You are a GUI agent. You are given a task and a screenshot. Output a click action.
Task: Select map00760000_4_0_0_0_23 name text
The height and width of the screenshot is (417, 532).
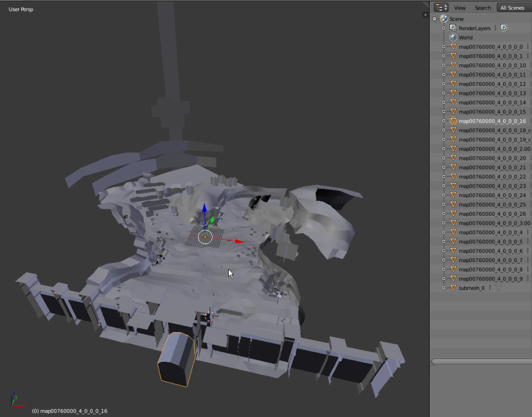tap(492, 186)
